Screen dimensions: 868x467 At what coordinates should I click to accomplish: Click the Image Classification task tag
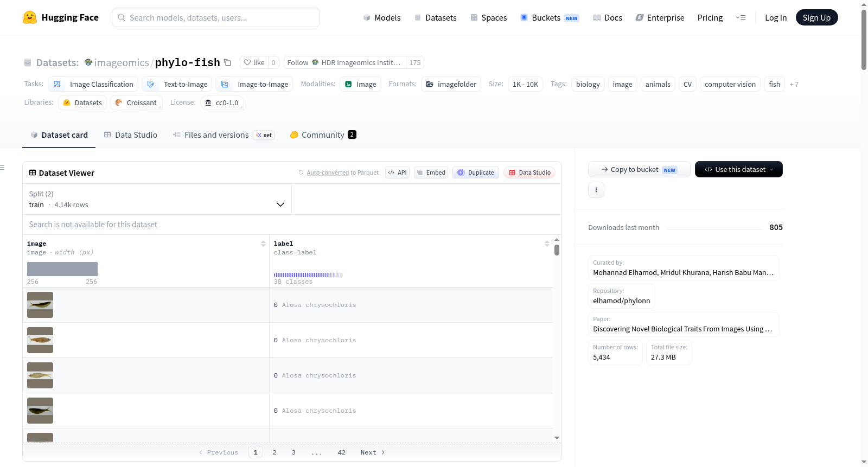click(x=93, y=84)
